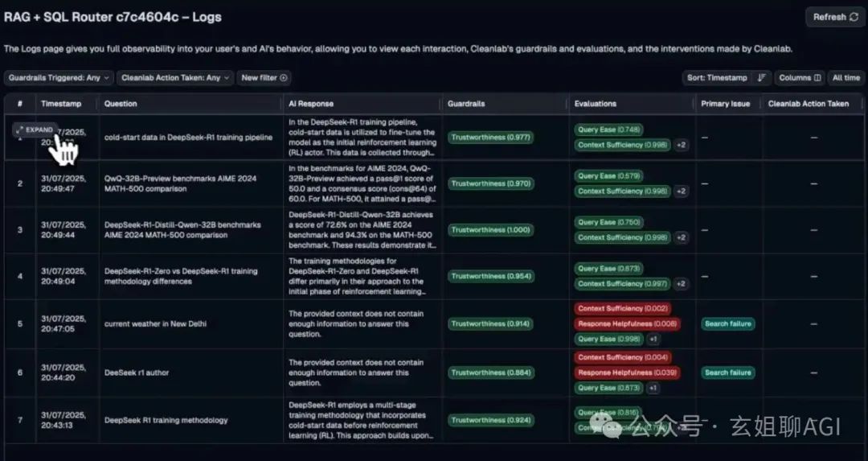Click Search failure tag for DeeSeek r1 author row

coord(728,373)
